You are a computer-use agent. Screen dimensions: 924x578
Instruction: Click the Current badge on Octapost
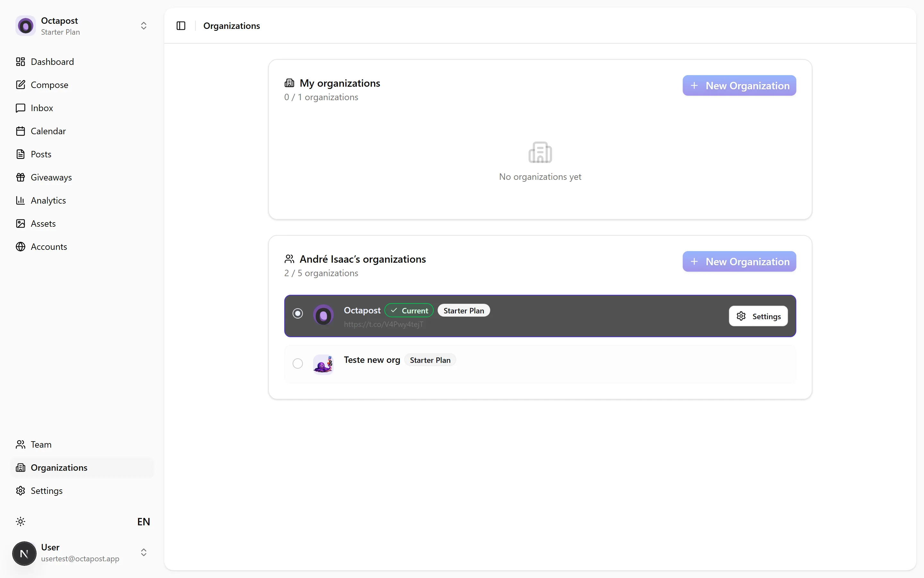click(409, 311)
